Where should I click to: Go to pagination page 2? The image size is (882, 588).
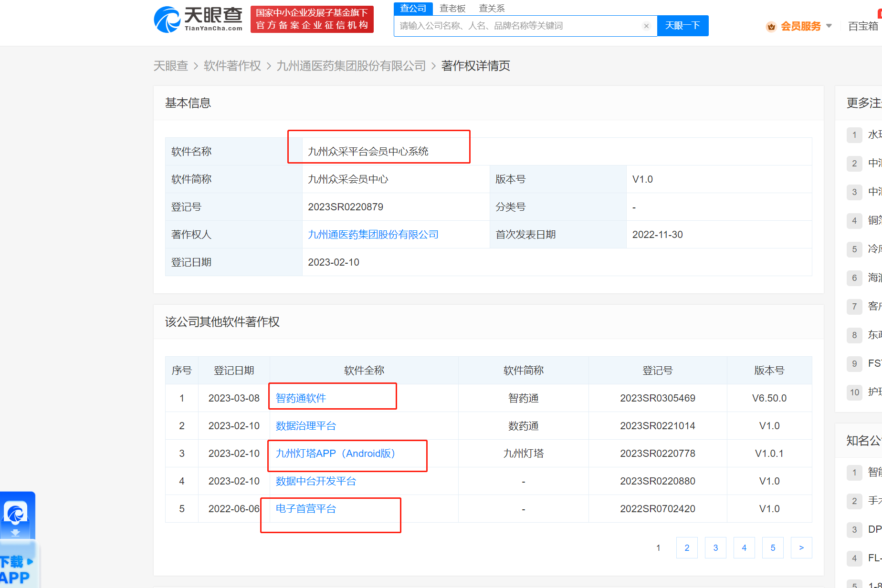[x=687, y=548]
